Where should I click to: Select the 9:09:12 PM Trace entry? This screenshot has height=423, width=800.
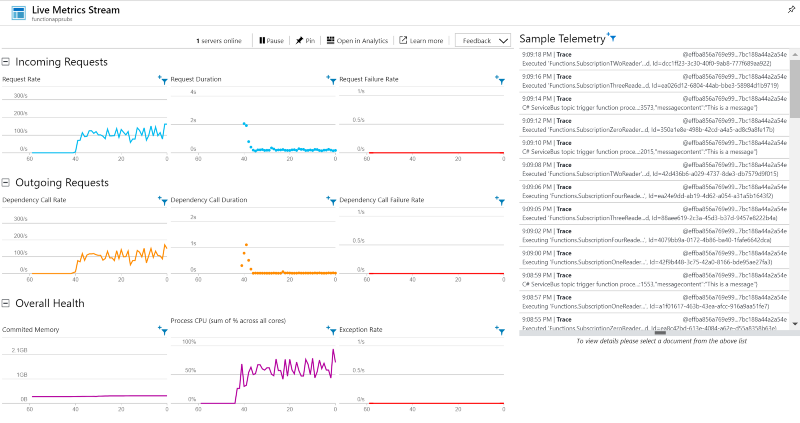click(x=654, y=125)
